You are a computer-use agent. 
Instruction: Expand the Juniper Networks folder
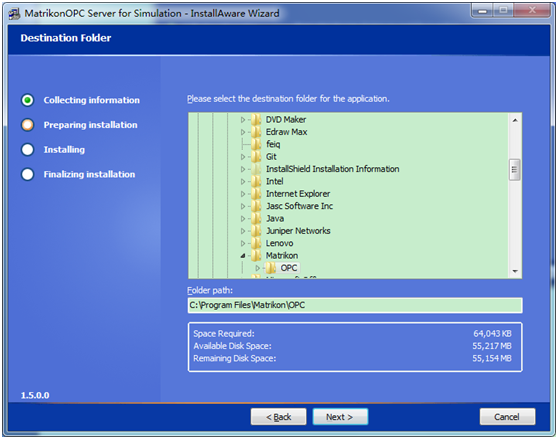click(x=243, y=231)
